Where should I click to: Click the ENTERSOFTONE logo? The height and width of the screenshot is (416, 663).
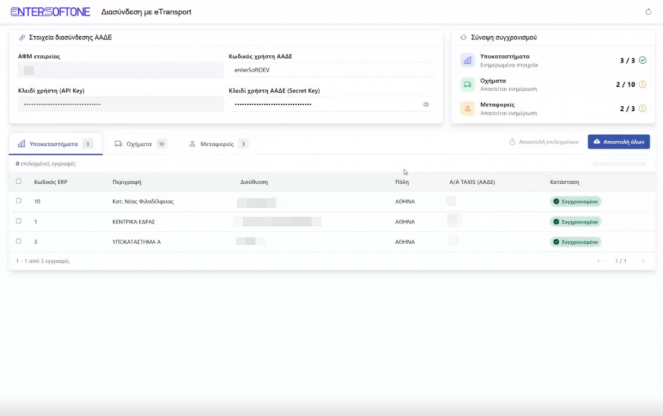(50, 12)
